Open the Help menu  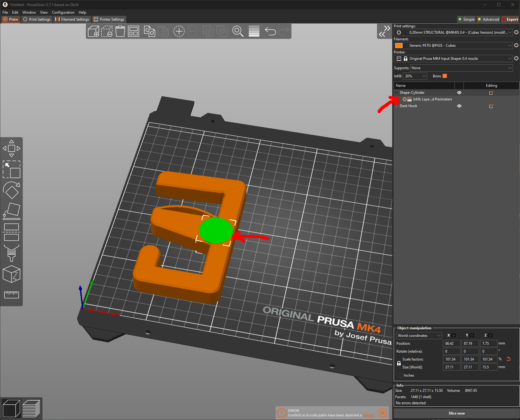(x=82, y=12)
